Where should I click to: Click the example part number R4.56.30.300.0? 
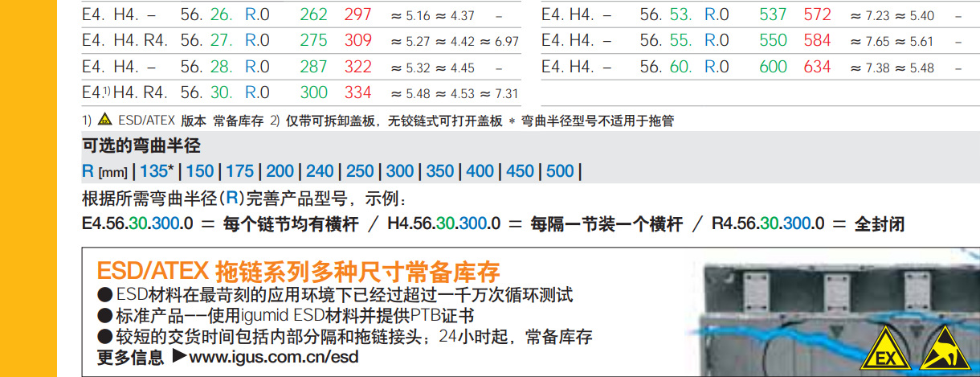pyautogui.click(x=768, y=224)
